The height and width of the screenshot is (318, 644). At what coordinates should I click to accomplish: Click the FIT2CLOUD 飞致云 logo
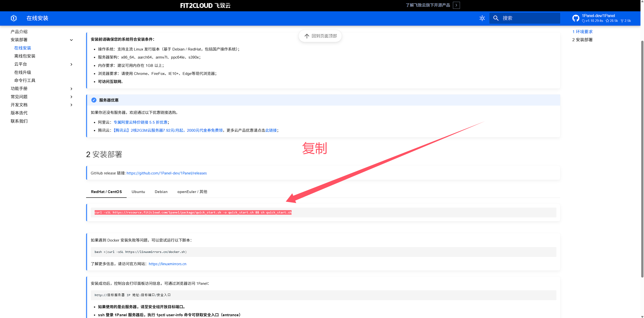point(205,6)
